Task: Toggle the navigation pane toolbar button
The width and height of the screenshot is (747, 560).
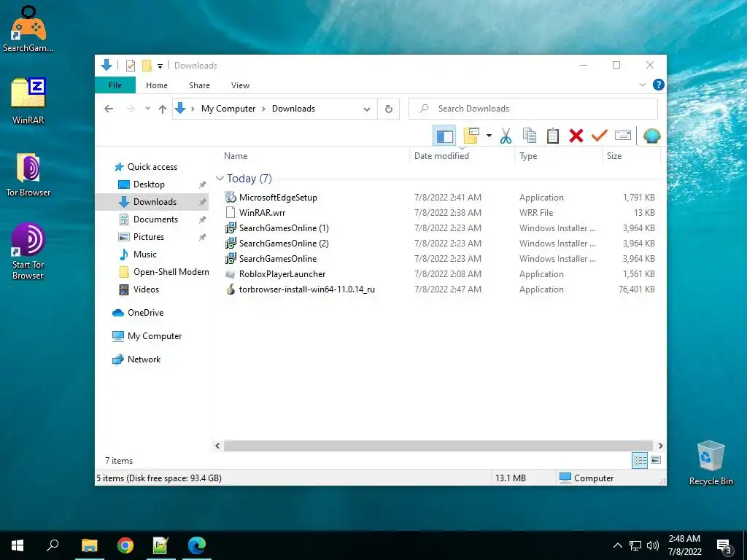Action: click(444, 136)
